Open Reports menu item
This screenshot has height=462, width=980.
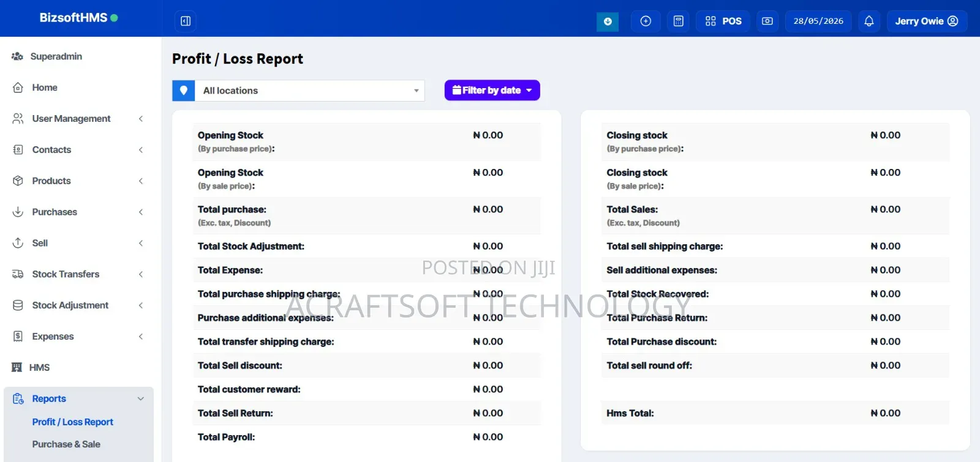point(49,399)
